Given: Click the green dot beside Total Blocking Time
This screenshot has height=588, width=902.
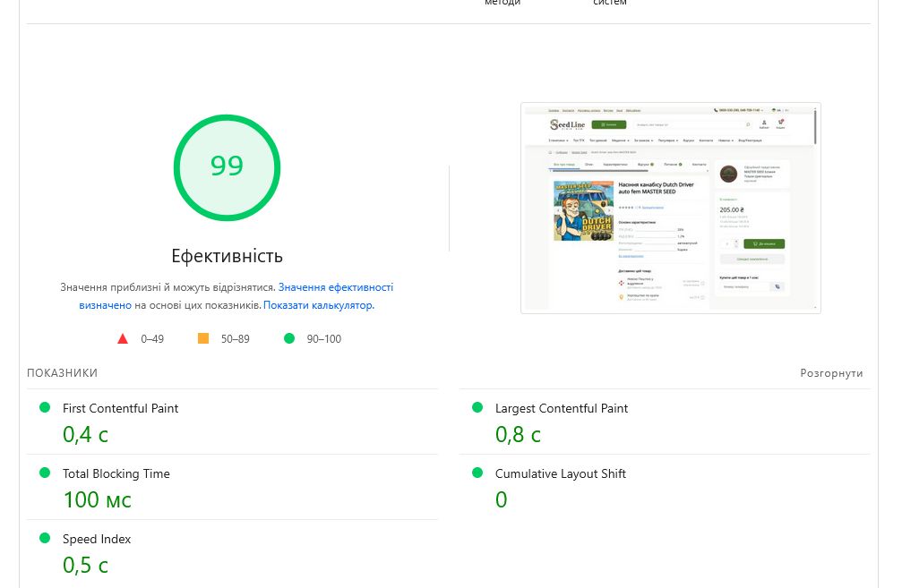Looking at the screenshot, I should (44, 473).
